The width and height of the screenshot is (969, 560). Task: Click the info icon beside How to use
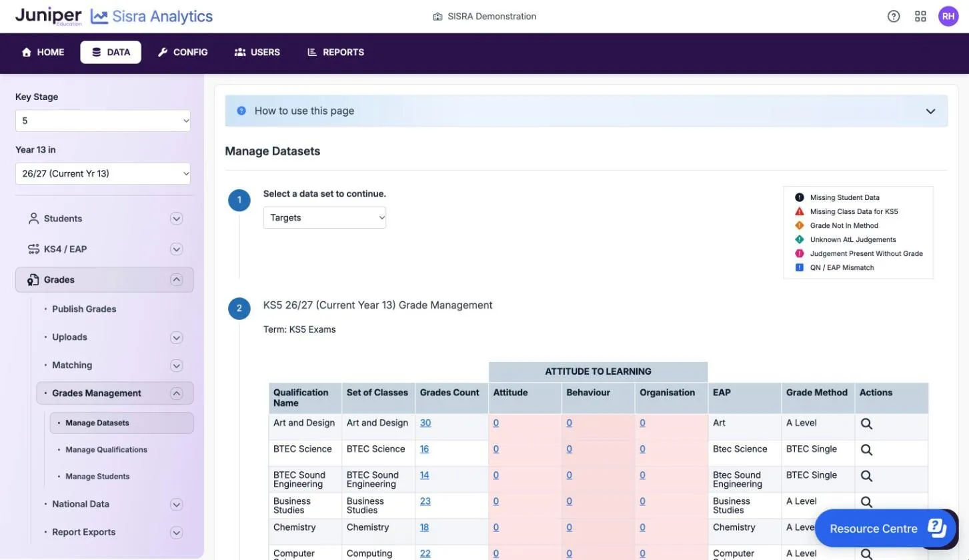click(x=241, y=111)
